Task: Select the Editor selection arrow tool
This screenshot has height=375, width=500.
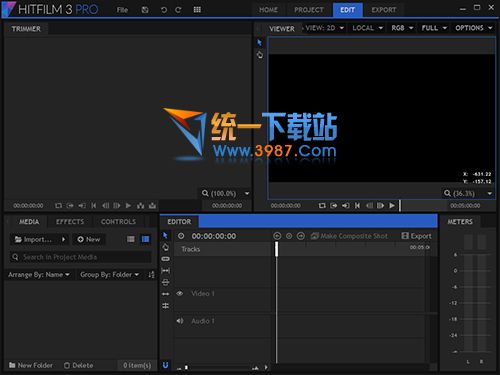Action: pyautogui.click(x=165, y=235)
